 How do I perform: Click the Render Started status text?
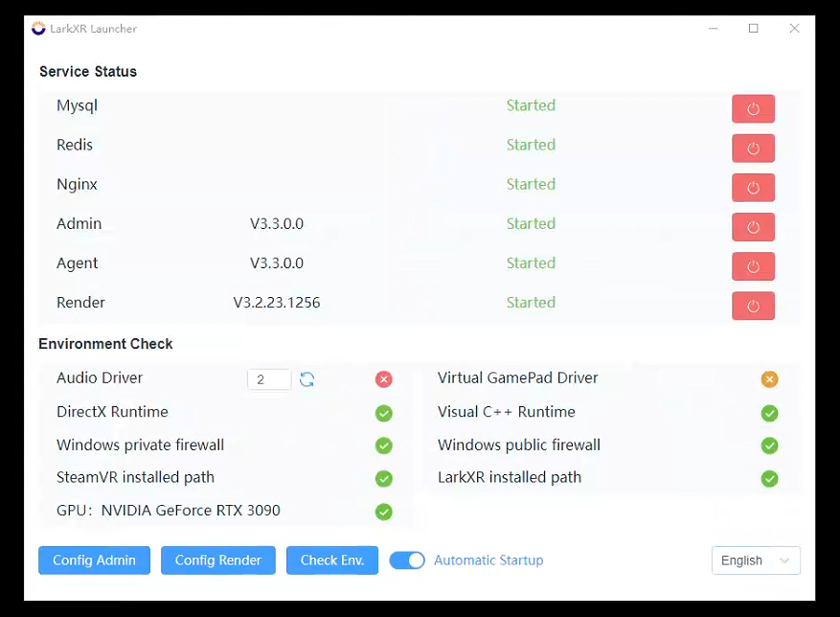pyautogui.click(x=531, y=303)
